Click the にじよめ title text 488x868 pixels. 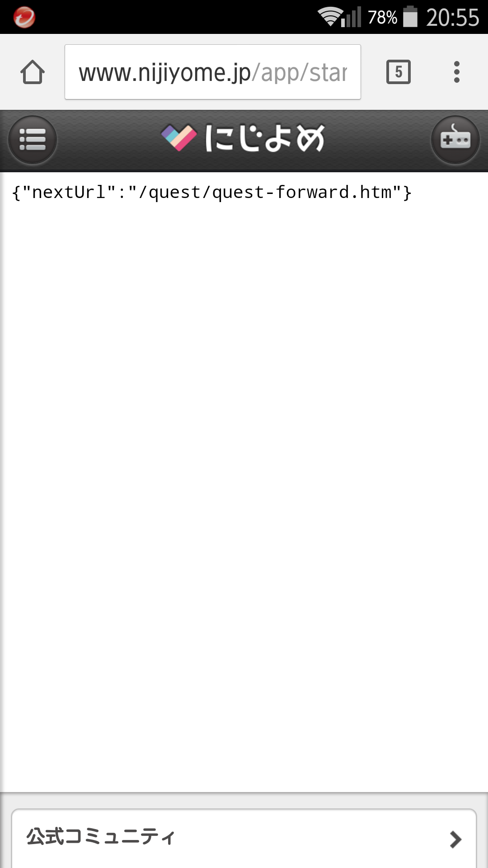click(265, 138)
